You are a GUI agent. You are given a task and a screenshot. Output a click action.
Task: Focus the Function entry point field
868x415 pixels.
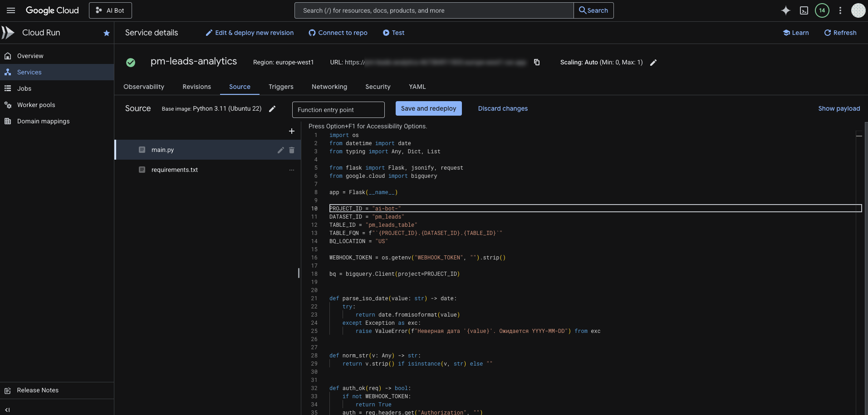click(x=338, y=110)
